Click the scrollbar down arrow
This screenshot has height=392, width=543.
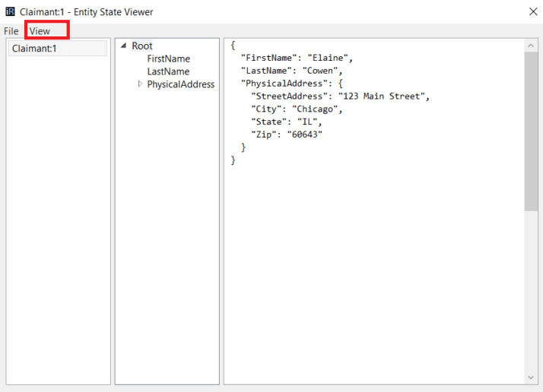click(531, 378)
